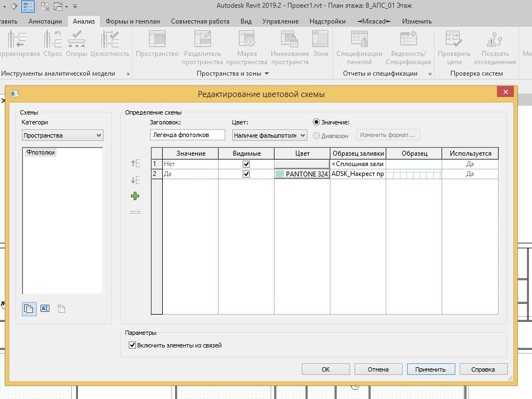This screenshot has height=399, width=532.
Task: Duplicate the selected color scheme
Action: pyautogui.click(x=29, y=309)
